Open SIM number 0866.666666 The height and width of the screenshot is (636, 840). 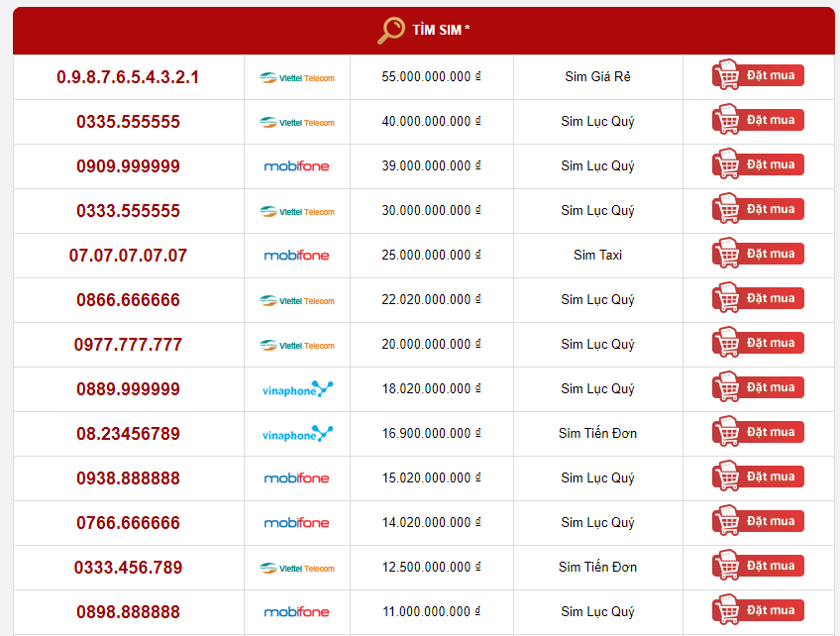pos(128,300)
